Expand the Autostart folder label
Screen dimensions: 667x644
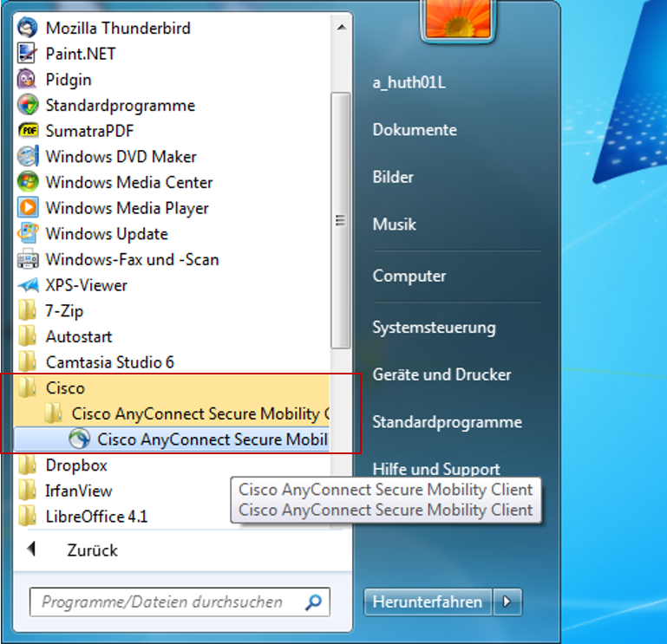point(79,336)
